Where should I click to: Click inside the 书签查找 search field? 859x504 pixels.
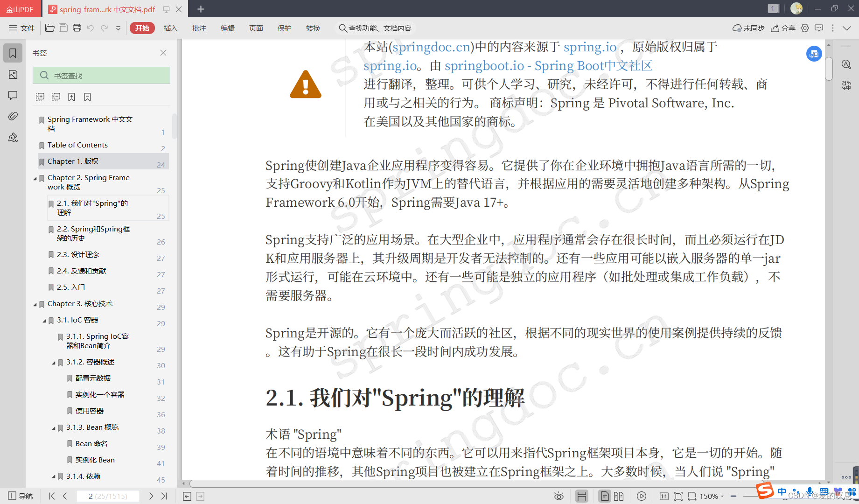coord(101,75)
